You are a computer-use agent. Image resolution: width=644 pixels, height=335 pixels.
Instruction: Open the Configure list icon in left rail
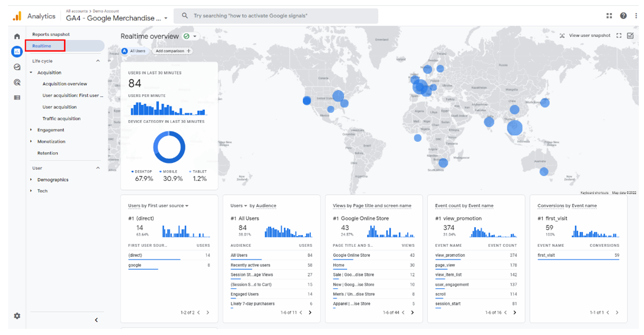point(17,98)
